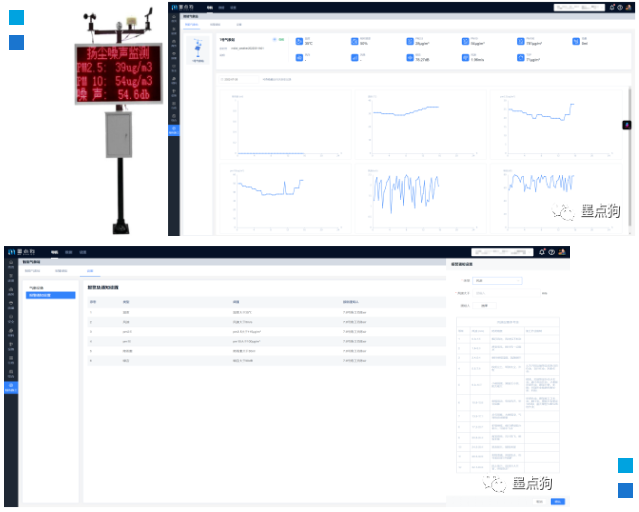
Task: Open the type dropdown in the alert settings panel
Action: click(496, 281)
